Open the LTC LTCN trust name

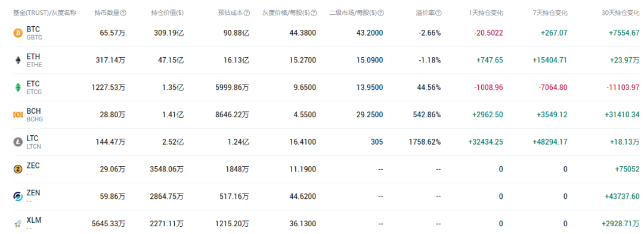coord(33,142)
